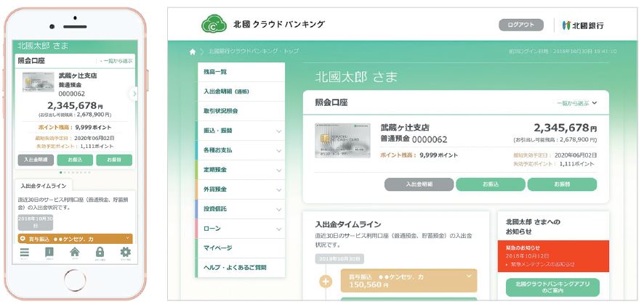Expand the 外貨預金 sidebar menu
This screenshot has height=307, width=644.
coord(241,189)
